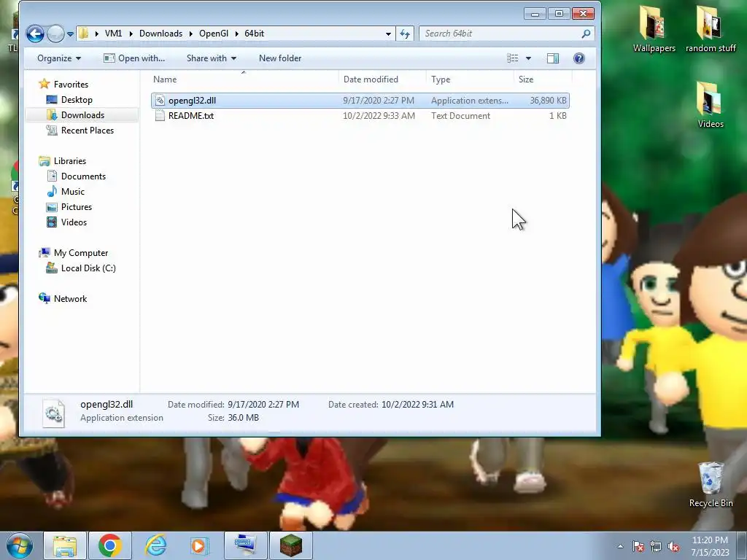The width and height of the screenshot is (747, 560).
Task: Select My Computer in navigation pane
Action: 81,253
